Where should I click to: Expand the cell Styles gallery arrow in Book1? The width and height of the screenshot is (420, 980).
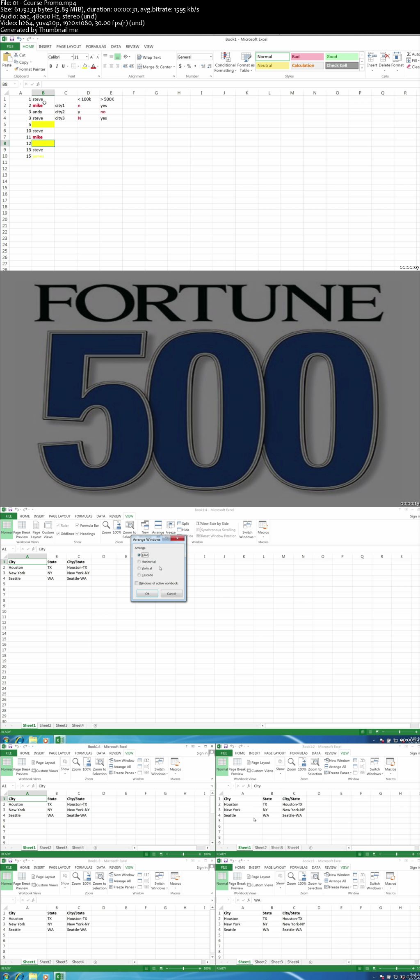[362, 67]
